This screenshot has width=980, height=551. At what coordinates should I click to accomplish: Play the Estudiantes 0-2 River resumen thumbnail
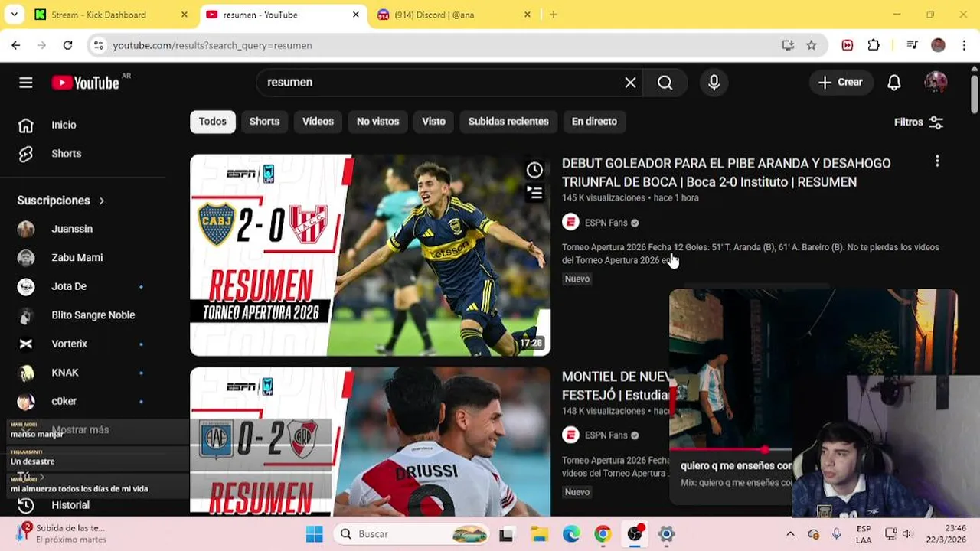(x=370, y=442)
